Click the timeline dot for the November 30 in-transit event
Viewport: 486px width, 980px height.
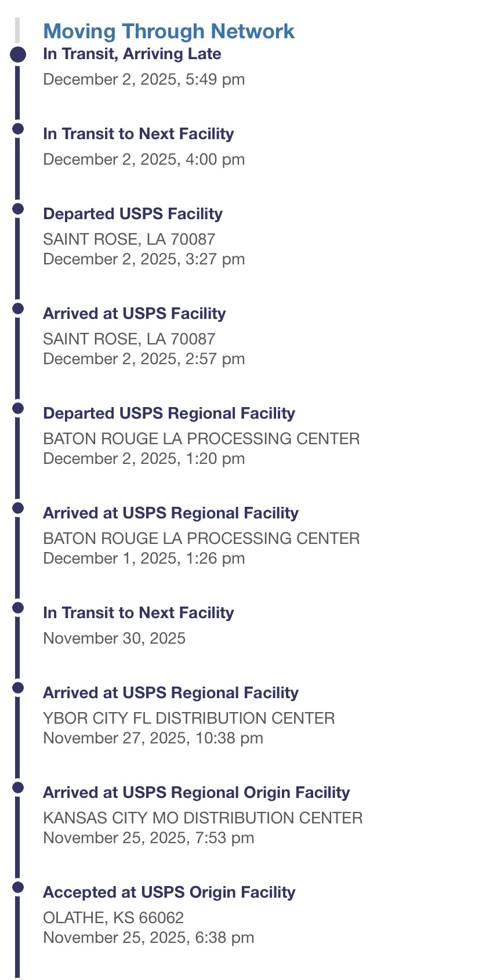18,608
